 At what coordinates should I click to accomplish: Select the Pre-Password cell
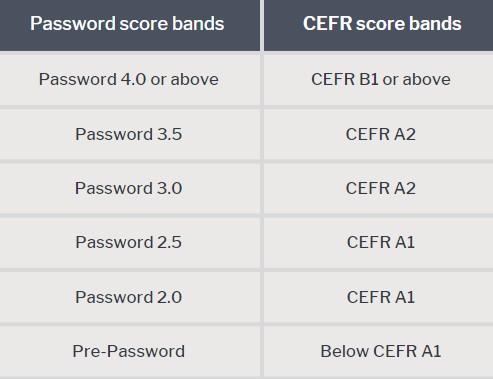pyautogui.click(x=130, y=351)
